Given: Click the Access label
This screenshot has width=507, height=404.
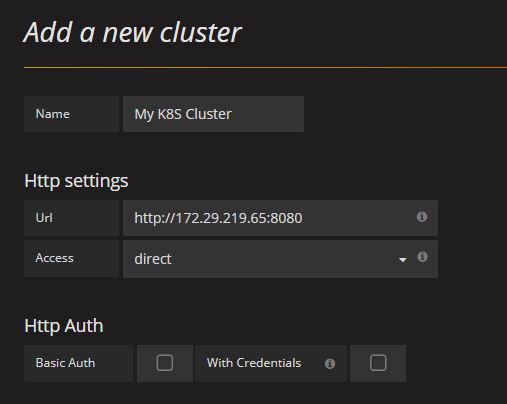Looking at the screenshot, I should (x=54, y=258).
